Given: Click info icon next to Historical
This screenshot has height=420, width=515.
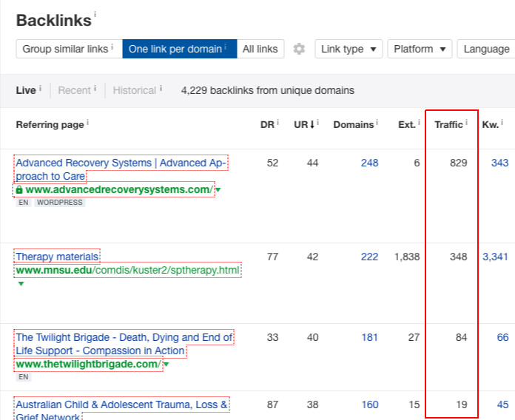Looking at the screenshot, I should 161,88.
